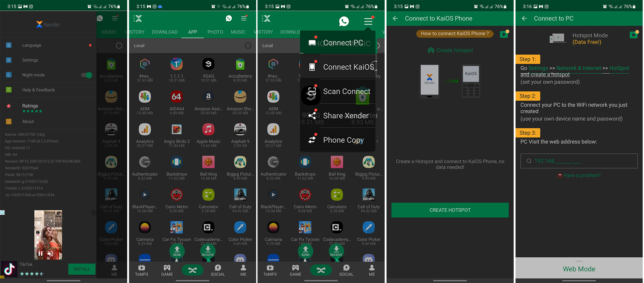The image size is (644, 283).
Task: Tap the green Create hotspot link
Action: click(450, 50)
